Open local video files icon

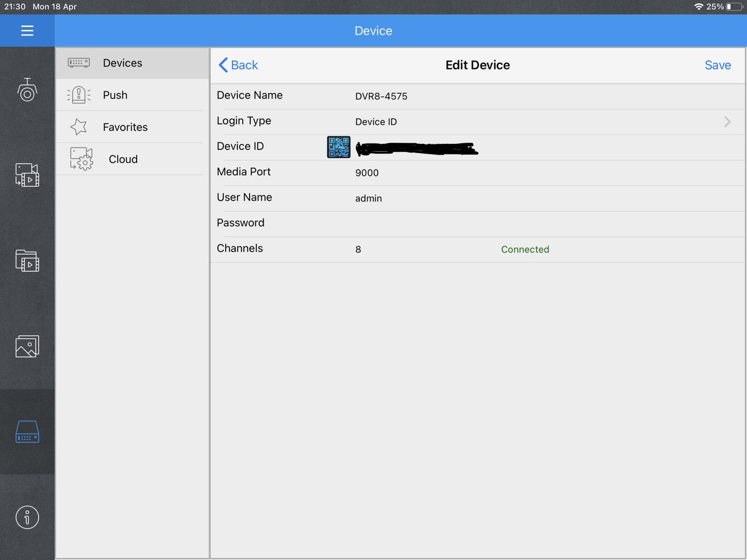(27, 261)
